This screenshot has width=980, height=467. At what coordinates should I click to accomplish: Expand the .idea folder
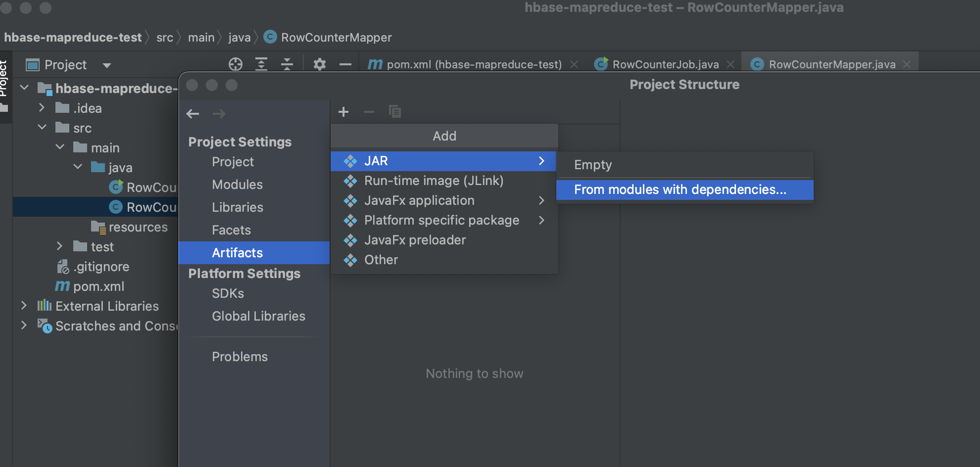(x=42, y=108)
